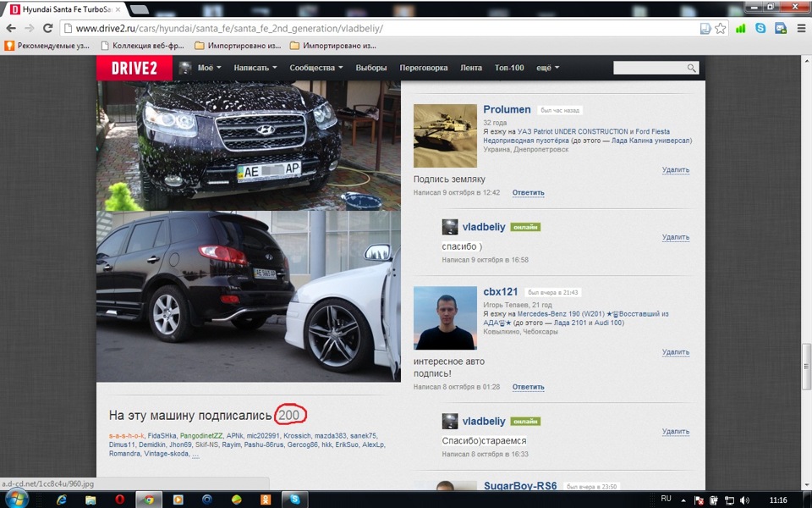
Task: Open Odnoklassniki icon on taskbar
Action: pyautogui.click(x=265, y=500)
